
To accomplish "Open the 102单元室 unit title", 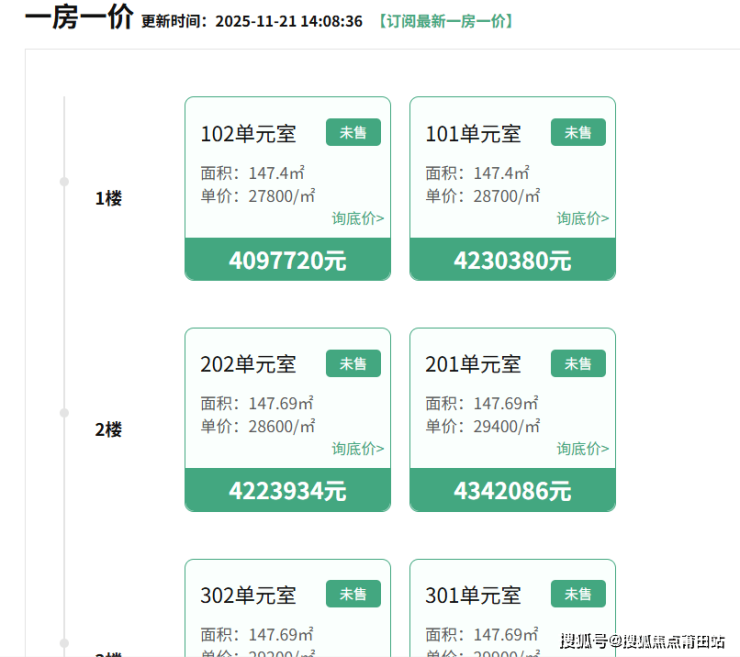I will pos(248,134).
